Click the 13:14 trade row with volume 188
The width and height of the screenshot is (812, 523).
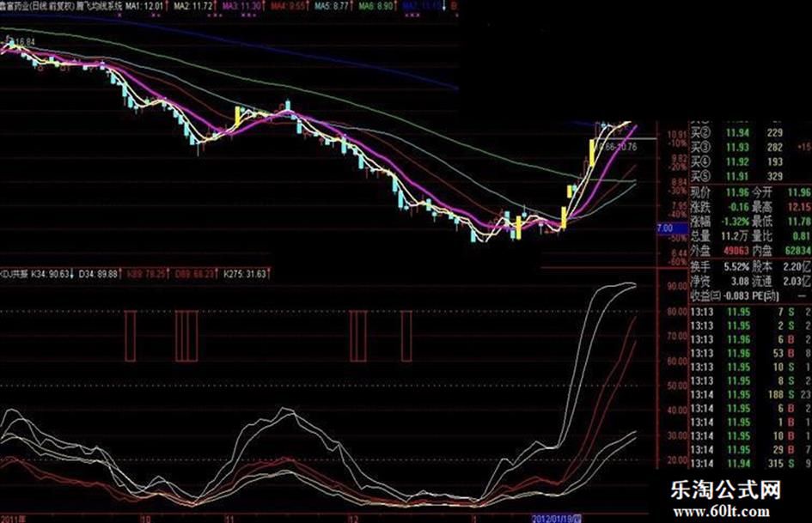coord(751,395)
